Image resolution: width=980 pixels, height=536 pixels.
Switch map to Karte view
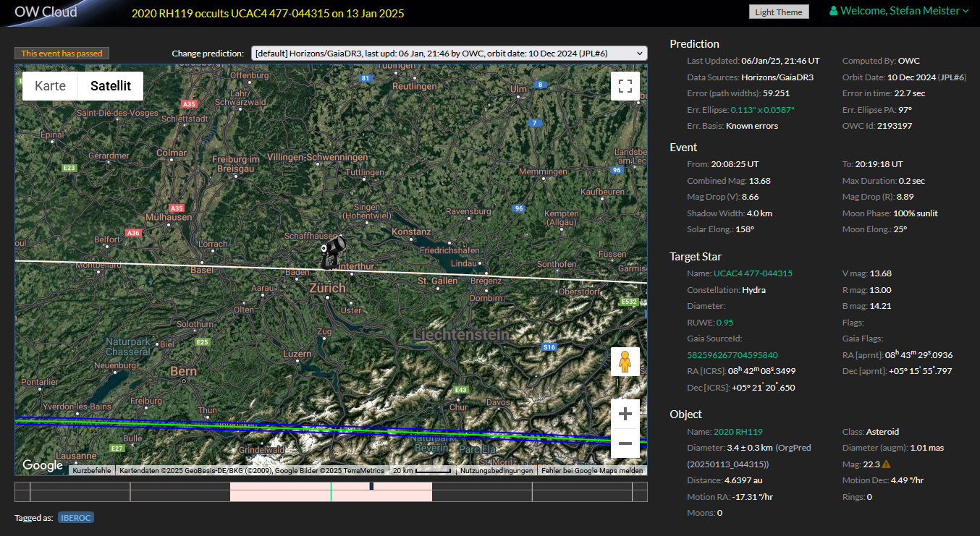click(50, 85)
